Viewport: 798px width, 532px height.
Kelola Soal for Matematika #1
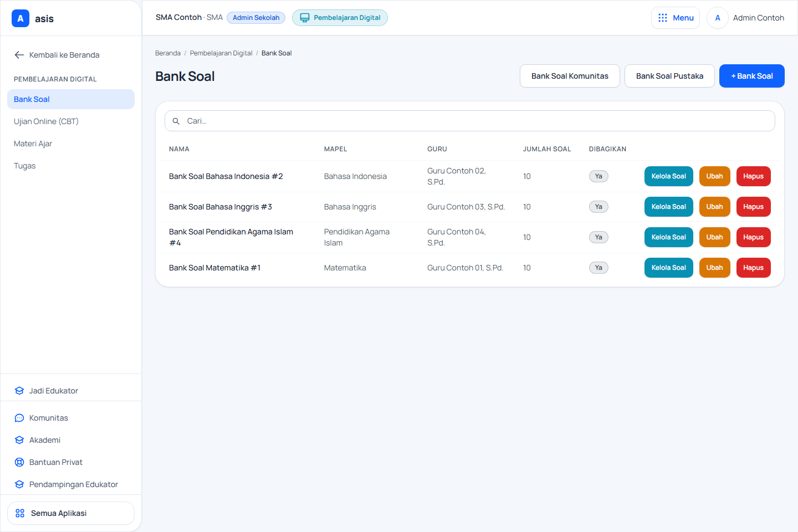669,268
